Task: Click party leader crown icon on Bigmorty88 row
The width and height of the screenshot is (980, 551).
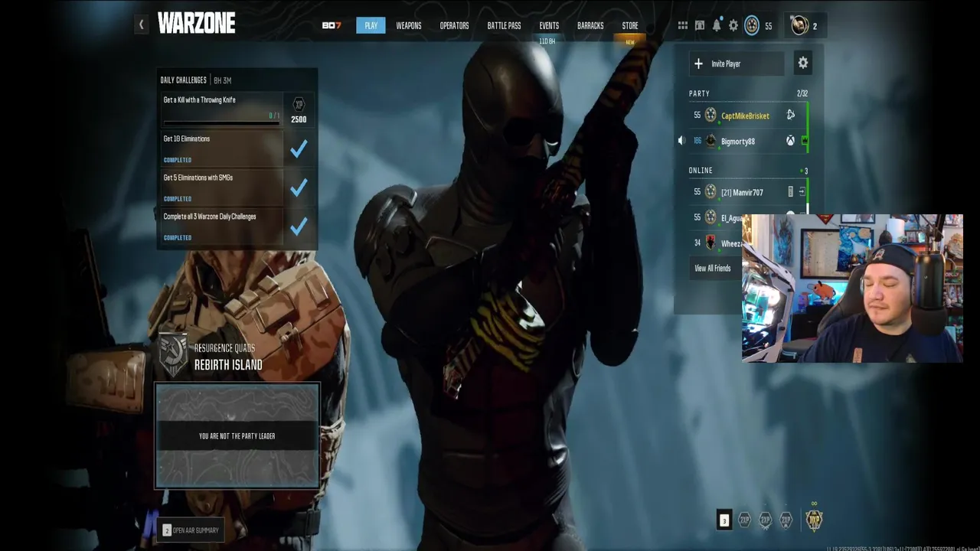Action: pyautogui.click(x=804, y=141)
